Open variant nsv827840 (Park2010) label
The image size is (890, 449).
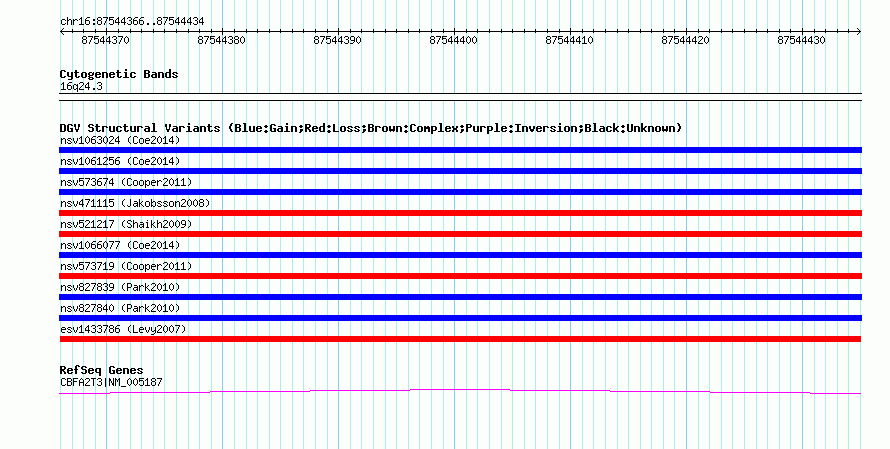pos(120,308)
